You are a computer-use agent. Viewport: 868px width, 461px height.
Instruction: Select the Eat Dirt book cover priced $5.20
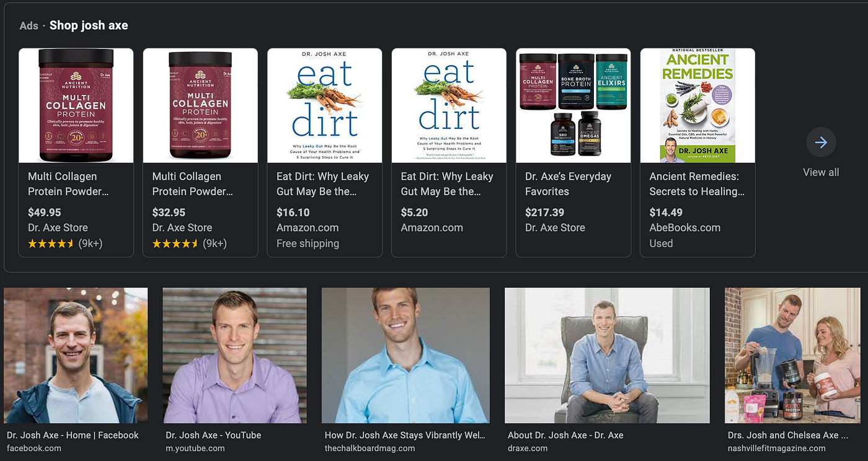pos(449,105)
